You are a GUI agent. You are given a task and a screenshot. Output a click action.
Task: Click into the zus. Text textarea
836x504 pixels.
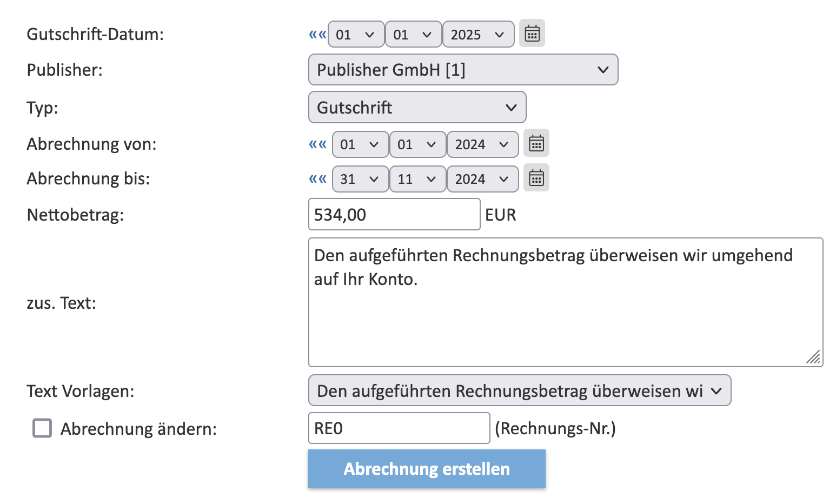(x=566, y=302)
